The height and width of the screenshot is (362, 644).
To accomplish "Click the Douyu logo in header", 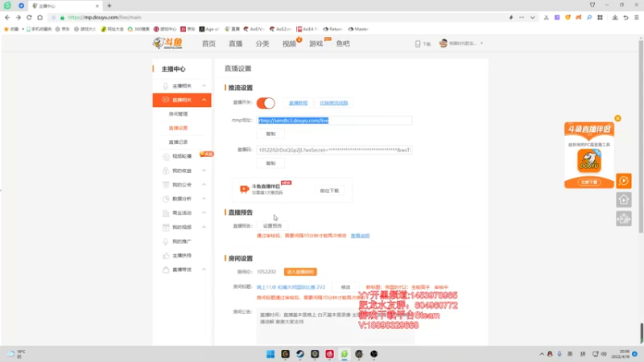I will (167, 43).
